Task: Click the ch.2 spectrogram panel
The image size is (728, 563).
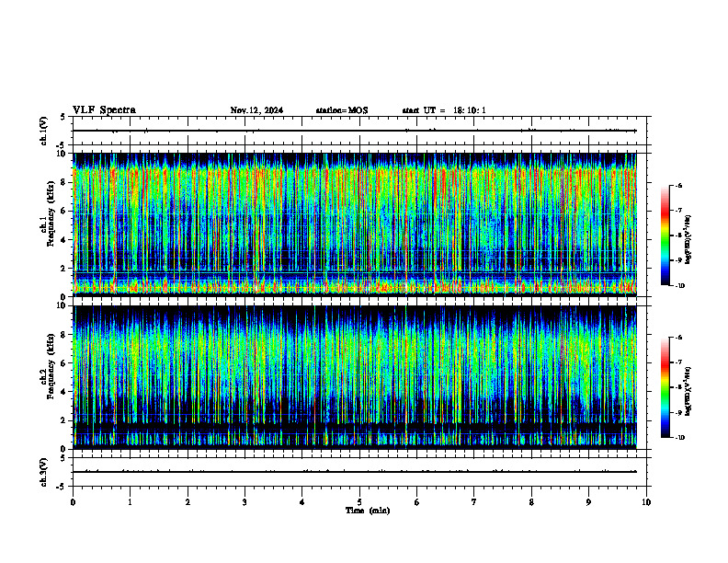Action: (355, 377)
